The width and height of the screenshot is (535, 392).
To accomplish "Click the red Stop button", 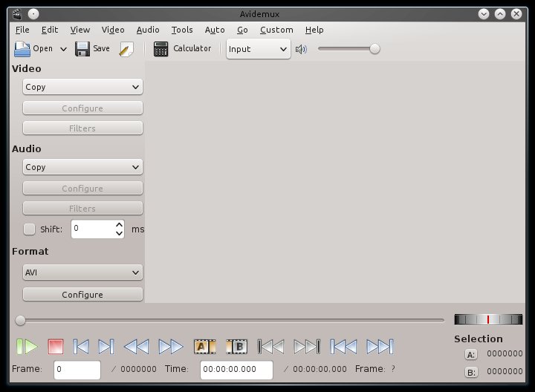I will 56,347.
